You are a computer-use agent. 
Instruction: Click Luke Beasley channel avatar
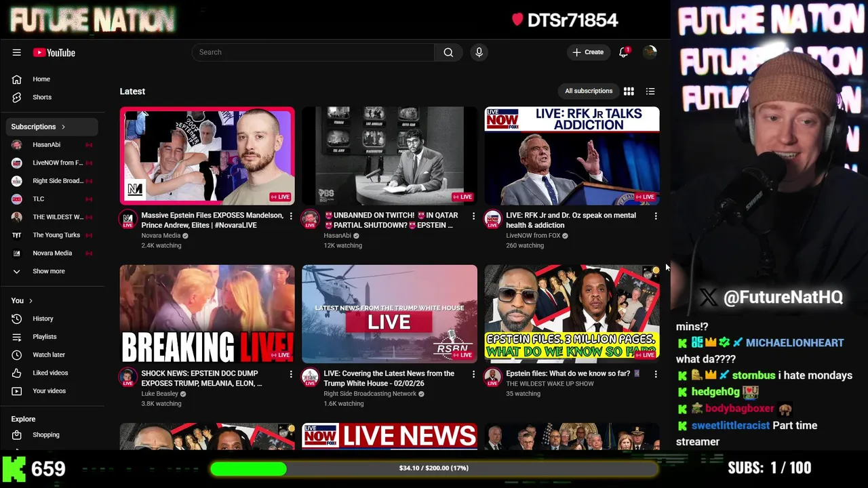pyautogui.click(x=128, y=378)
